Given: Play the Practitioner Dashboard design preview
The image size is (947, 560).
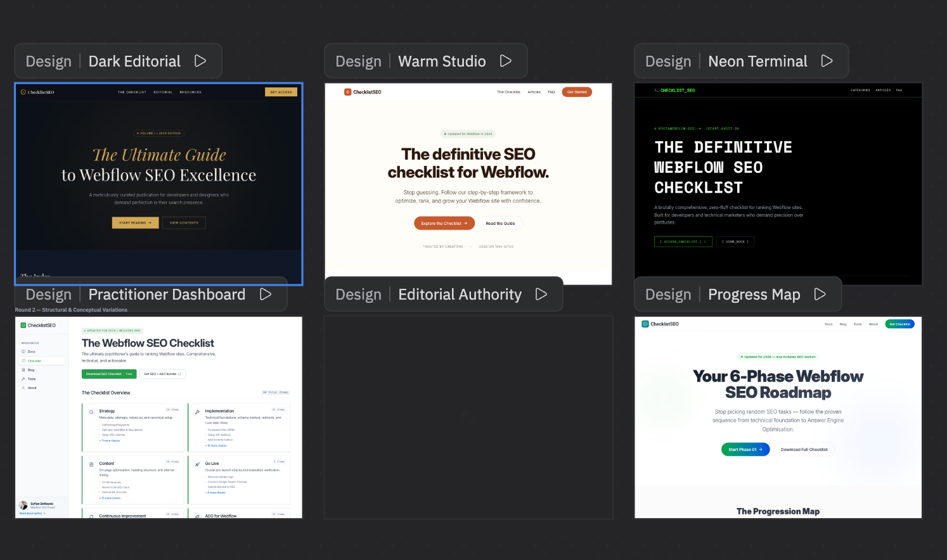Looking at the screenshot, I should click(x=266, y=294).
